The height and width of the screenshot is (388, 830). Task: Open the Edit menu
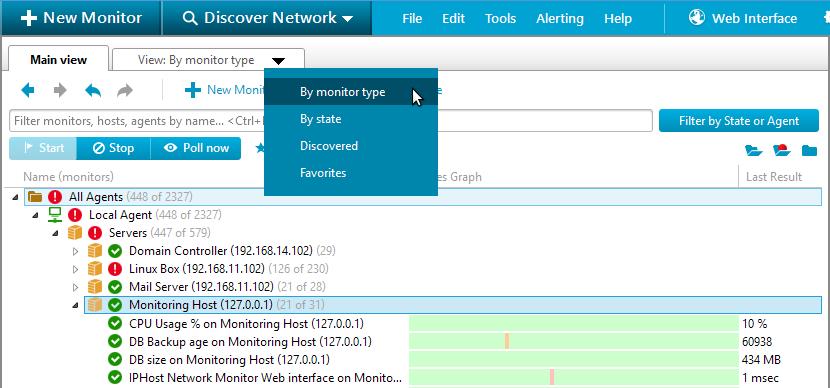tap(454, 19)
